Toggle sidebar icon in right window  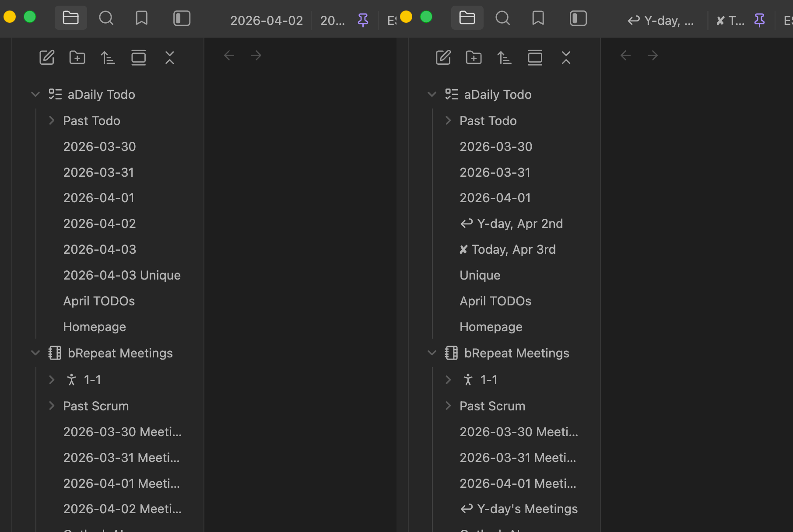(x=578, y=18)
